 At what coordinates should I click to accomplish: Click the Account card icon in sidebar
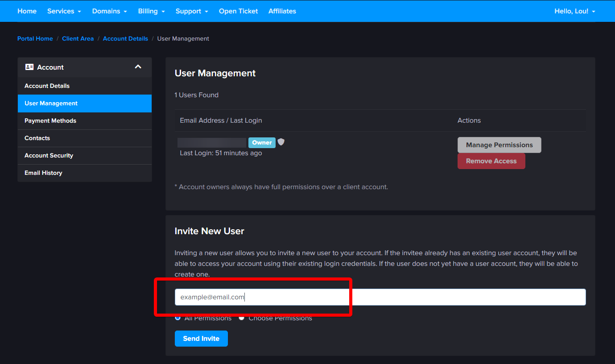(29, 67)
